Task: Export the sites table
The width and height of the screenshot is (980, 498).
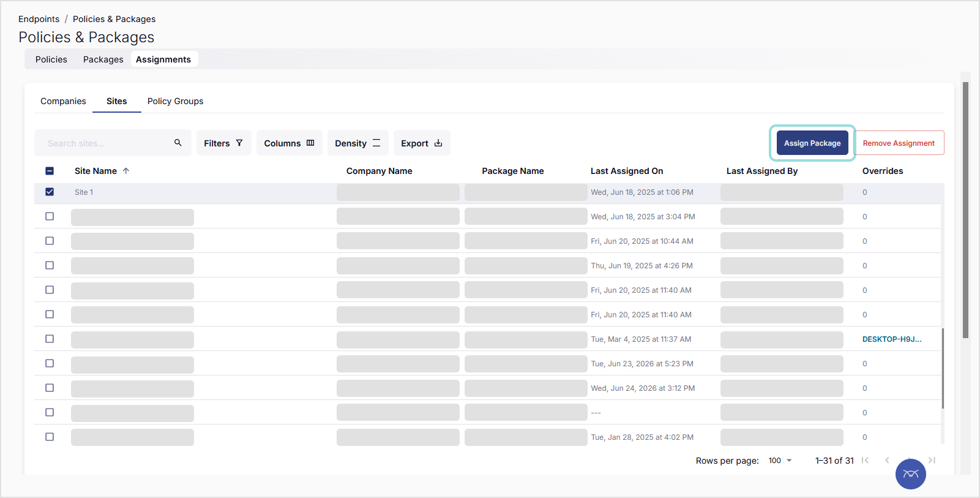Action: click(x=422, y=143)
